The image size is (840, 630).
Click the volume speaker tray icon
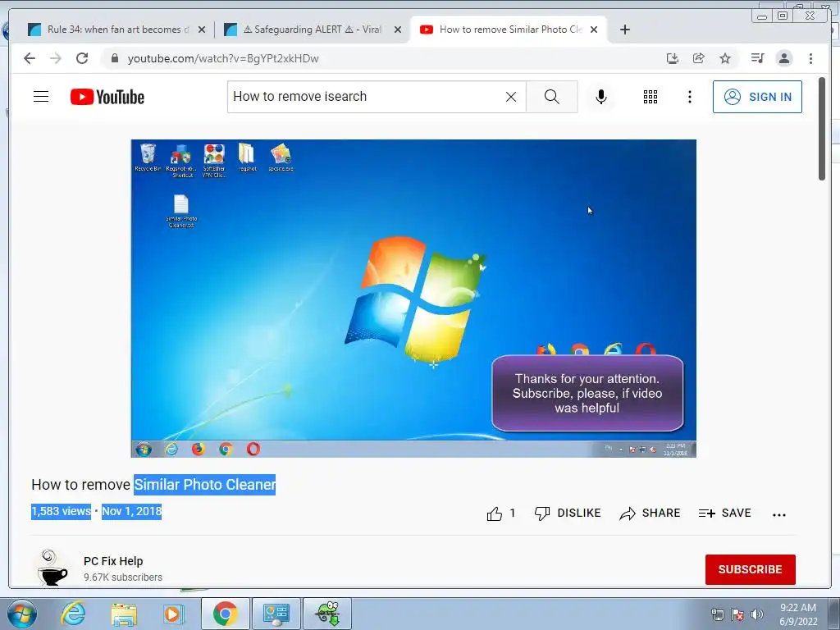click(x=756, y=614)
